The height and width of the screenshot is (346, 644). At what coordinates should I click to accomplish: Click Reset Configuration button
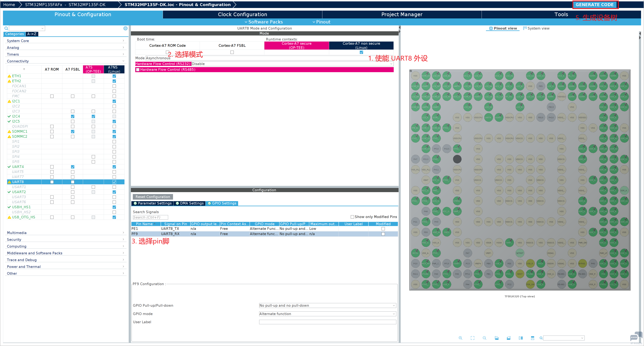coord(153,197)
